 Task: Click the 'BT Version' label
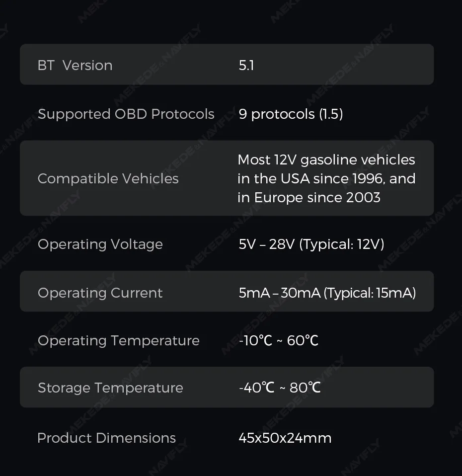75,65
